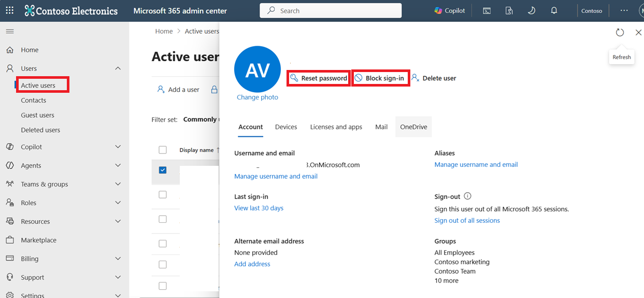Click the View last 30 days link
644x298 pixels.
pos(259,208)
